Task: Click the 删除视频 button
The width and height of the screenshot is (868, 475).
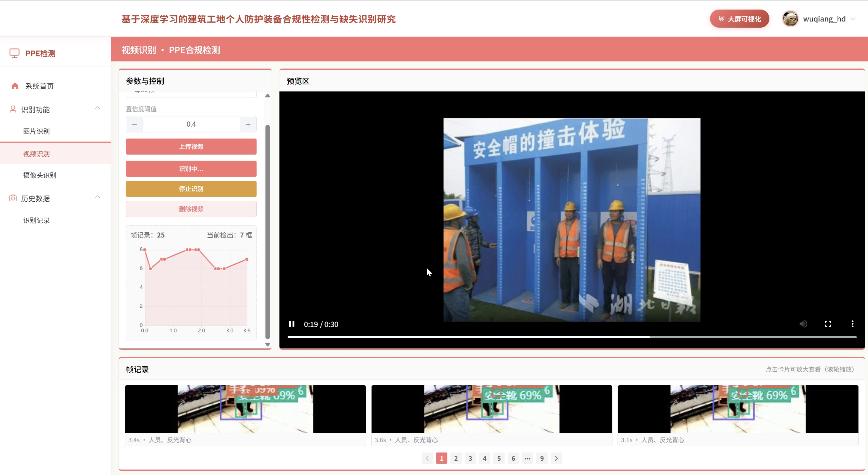Action: 191,209
